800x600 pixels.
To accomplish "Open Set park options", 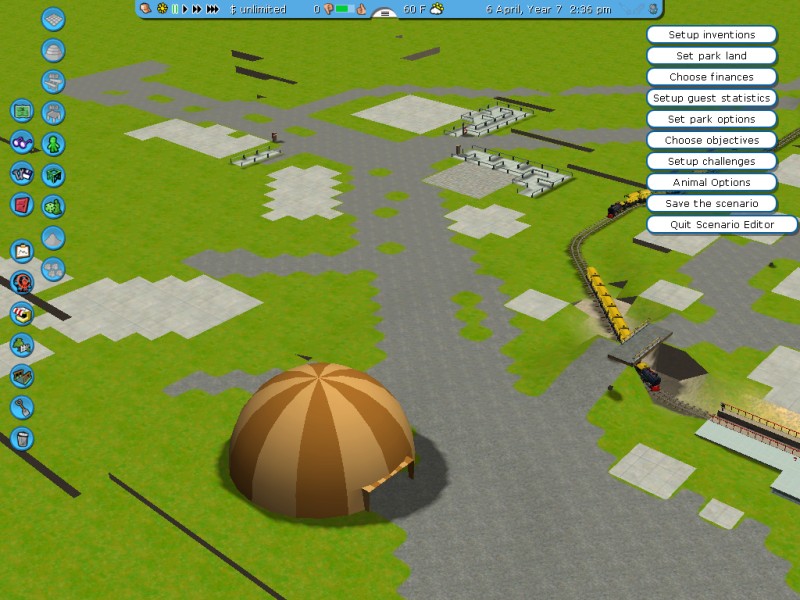I will pyautogui.click(x=712, y=119).
